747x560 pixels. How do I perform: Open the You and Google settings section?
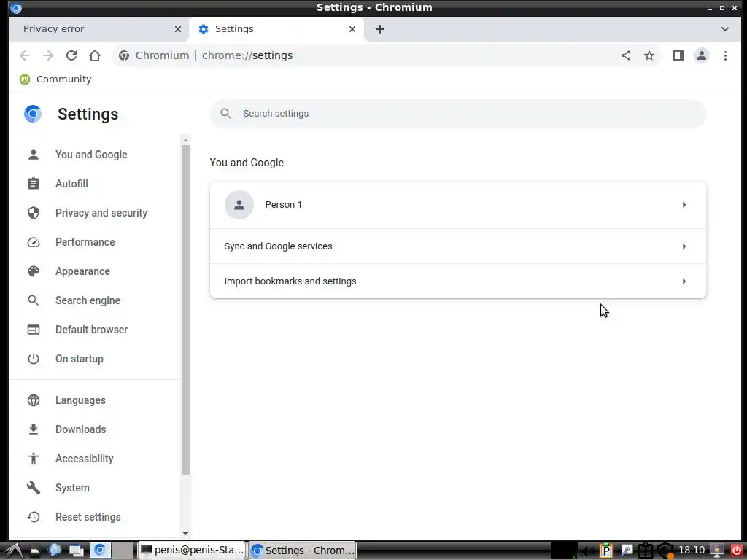click(x=91, y=155)
